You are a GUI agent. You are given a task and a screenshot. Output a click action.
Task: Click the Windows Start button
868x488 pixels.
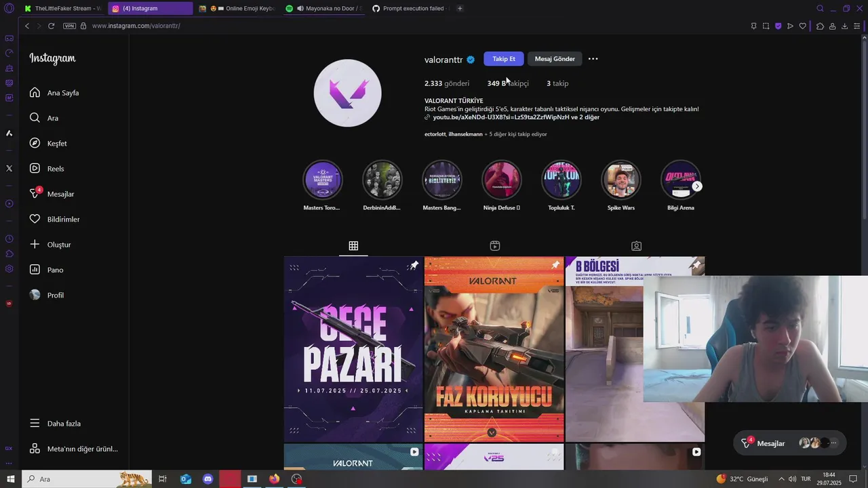point(10,479)
